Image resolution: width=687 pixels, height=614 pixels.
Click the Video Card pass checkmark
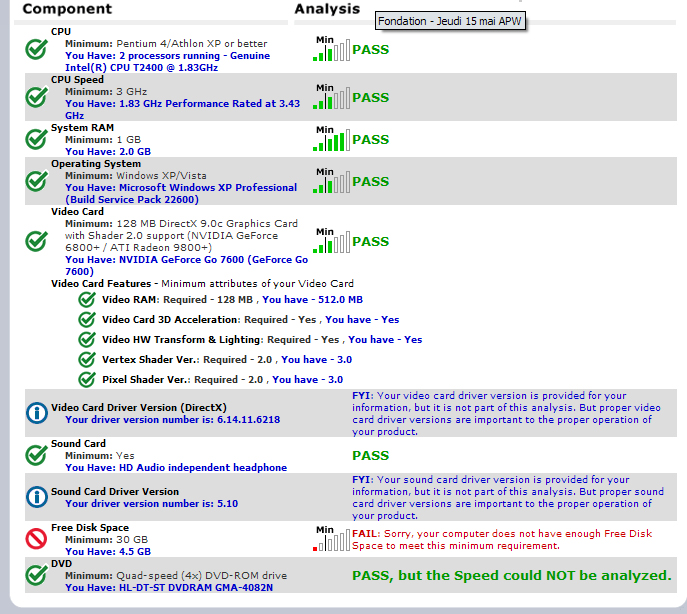click(36, 241)
